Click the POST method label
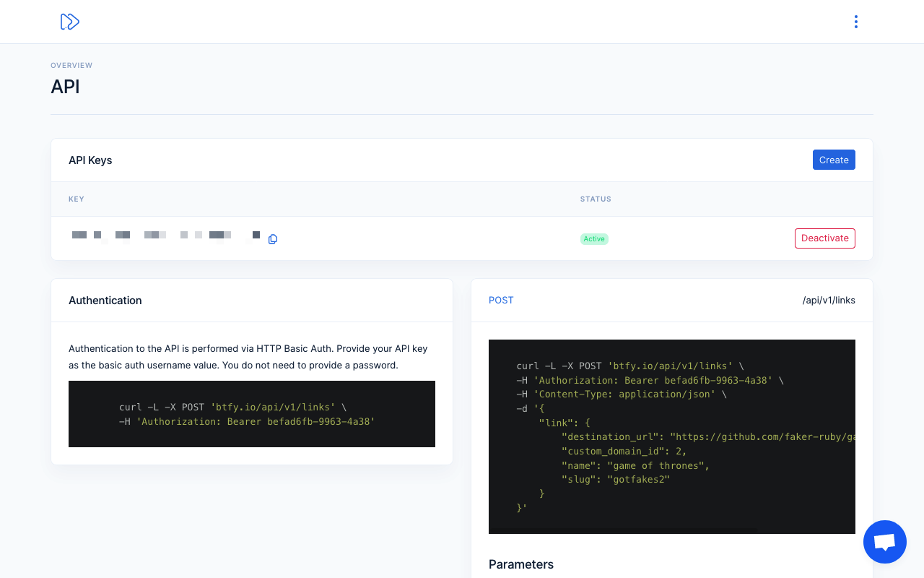The width and height of the screenshot is (924, 578). 501,301
